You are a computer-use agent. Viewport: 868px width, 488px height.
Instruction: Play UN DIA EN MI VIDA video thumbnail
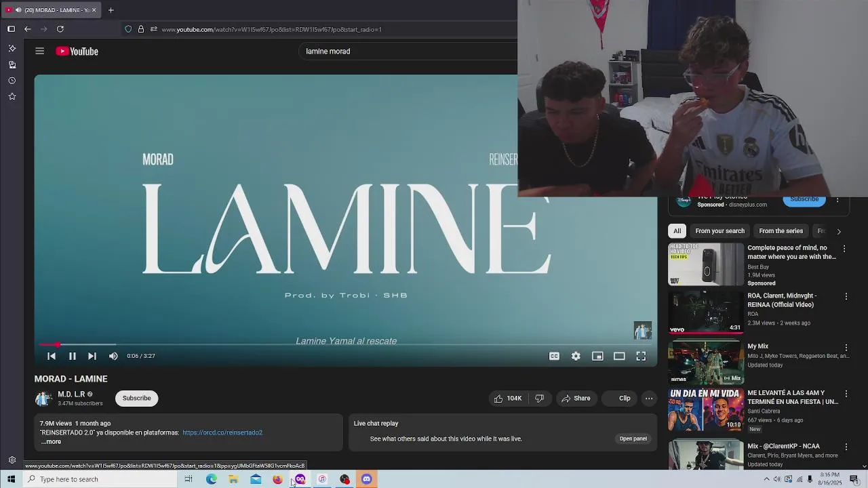(x=706, y=410)
